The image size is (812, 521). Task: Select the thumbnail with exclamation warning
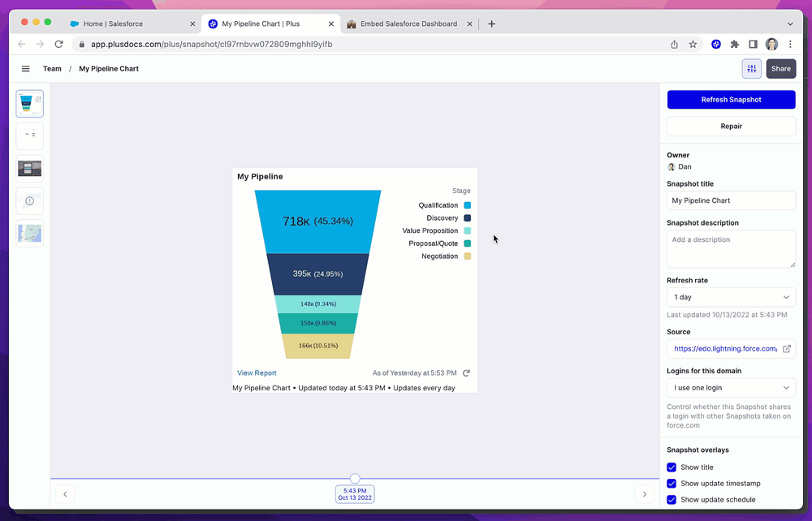point(29,200)
